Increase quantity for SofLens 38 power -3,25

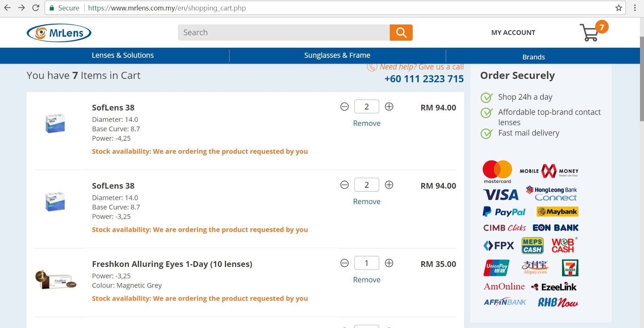(x=389, y=185)
